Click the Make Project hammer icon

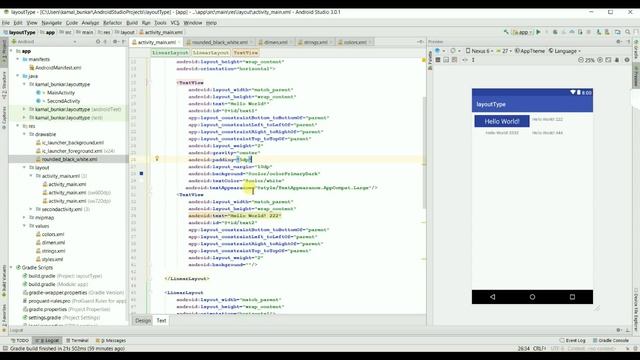(506, 32)
